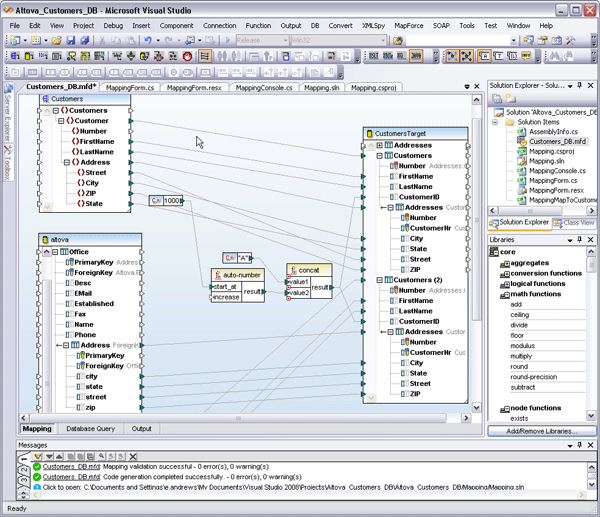This screenshot has width=600, height=517.
Task: Click the down-arrow next message icon
Action: (x=49, y=456)
